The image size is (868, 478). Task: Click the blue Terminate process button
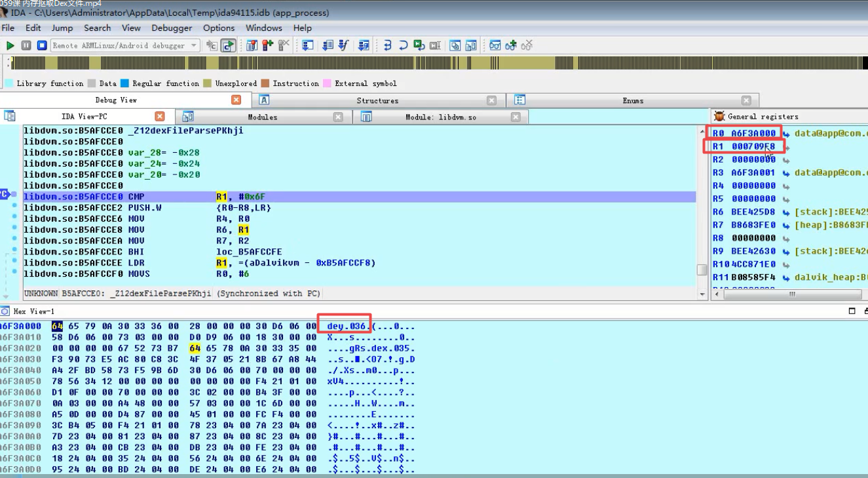(42, 45)
